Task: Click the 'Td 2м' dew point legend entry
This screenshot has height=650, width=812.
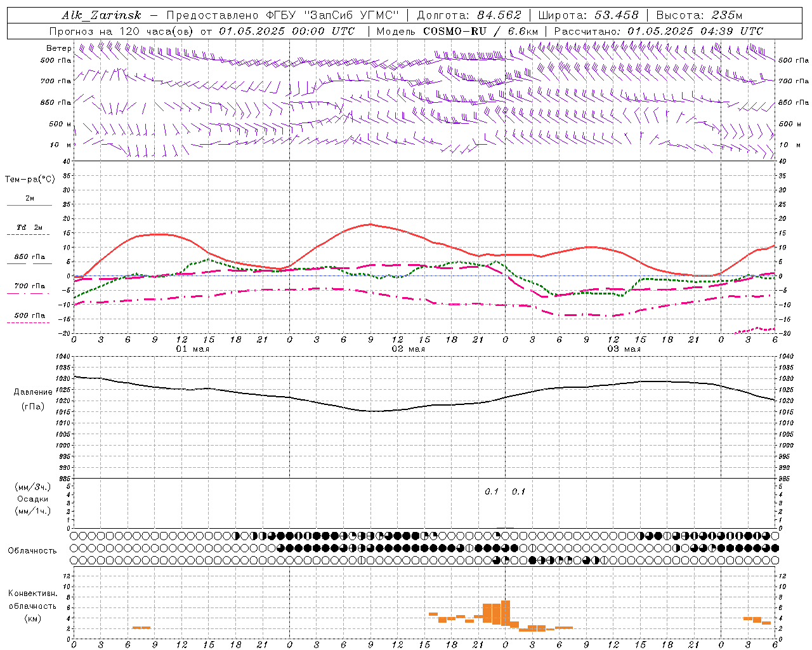Action: point(30,227)
